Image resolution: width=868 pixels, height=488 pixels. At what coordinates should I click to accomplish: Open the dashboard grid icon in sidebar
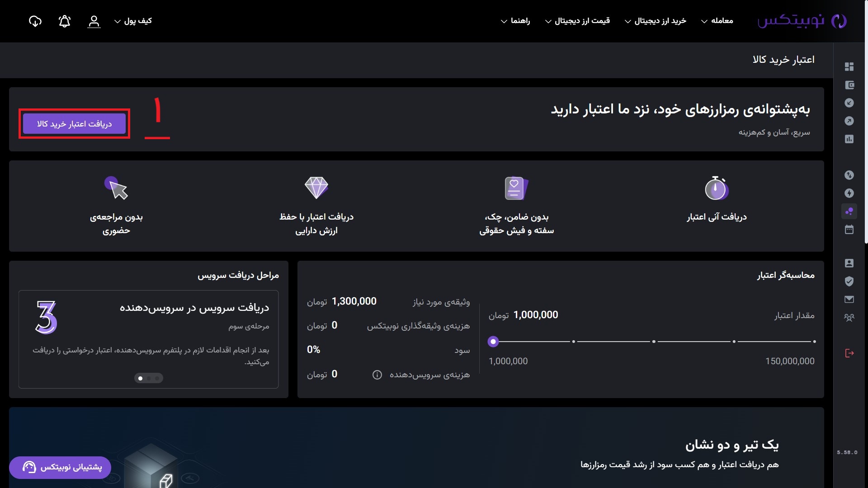coord(849,66)
